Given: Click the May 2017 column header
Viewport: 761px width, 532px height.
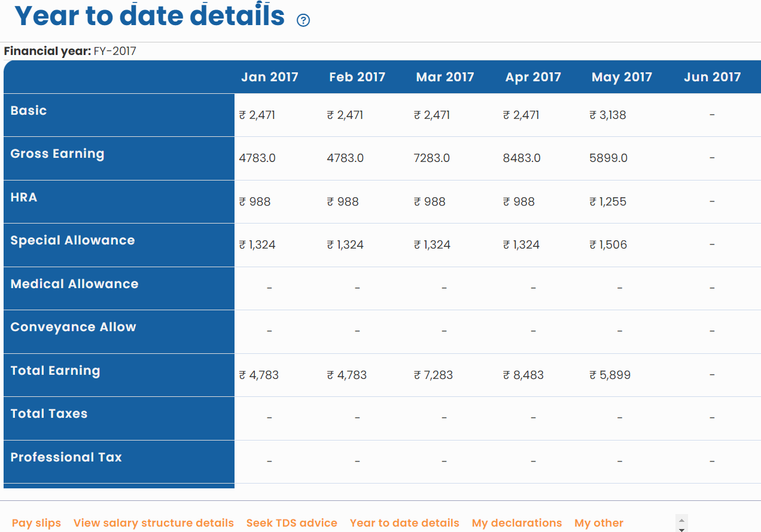Looking at the screenshot, I should [622, 77].
